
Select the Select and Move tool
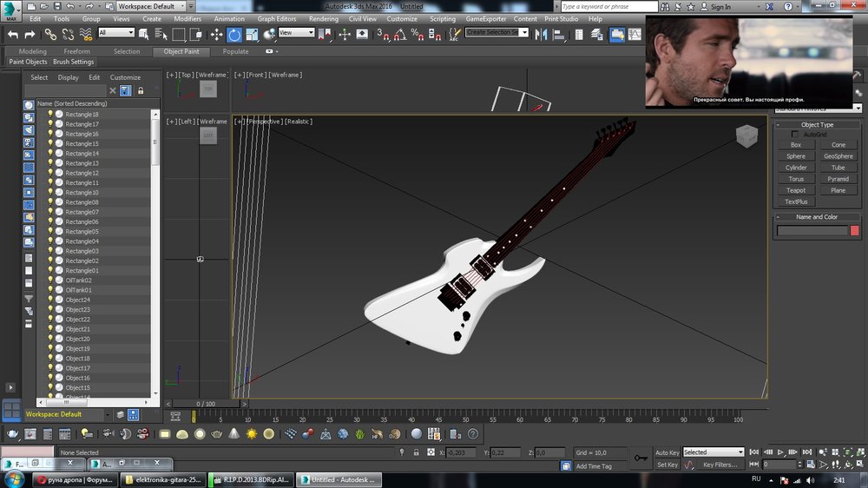pyautogui.click(x=216, y=34)
